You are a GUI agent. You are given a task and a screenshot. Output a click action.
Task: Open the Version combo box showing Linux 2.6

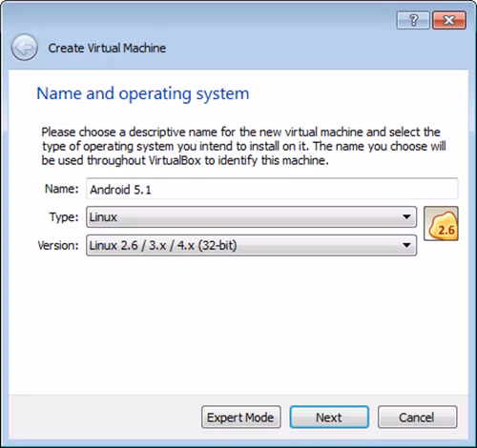tap(251, 245)
